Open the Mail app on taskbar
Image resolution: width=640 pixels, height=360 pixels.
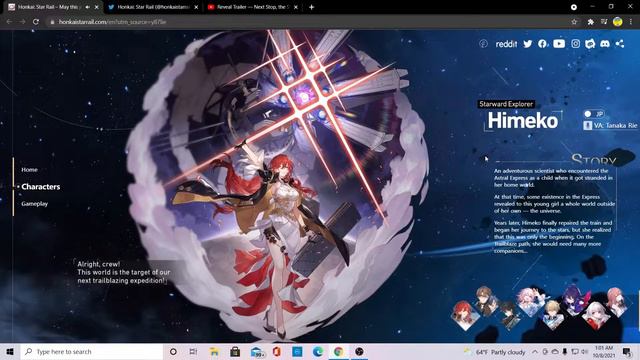(257, 351)
